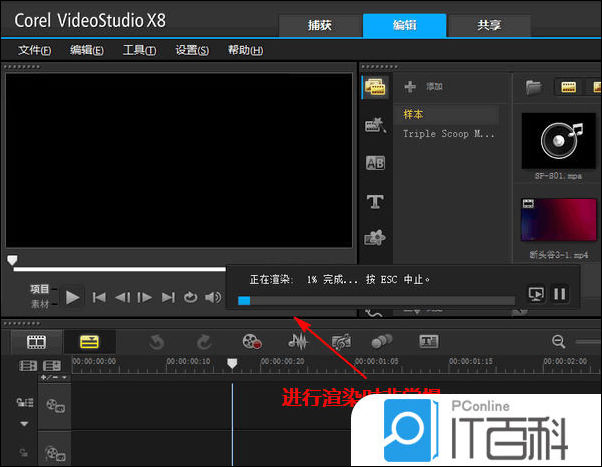The width and height of the screenshot is (602, 467).
Task: Open the Sound Mixer
Action: [x=298, y=341]
